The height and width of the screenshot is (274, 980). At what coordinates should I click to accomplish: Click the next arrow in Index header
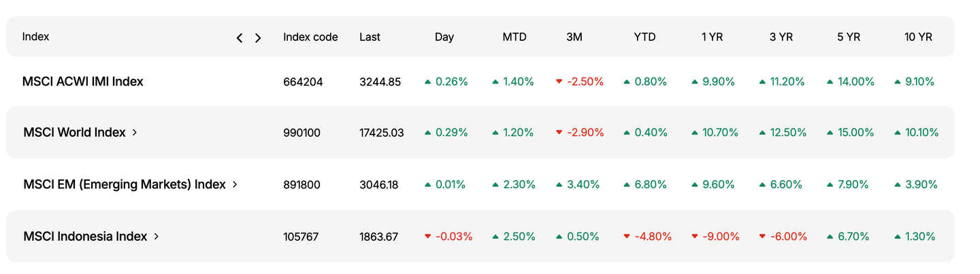pos(258,38)
